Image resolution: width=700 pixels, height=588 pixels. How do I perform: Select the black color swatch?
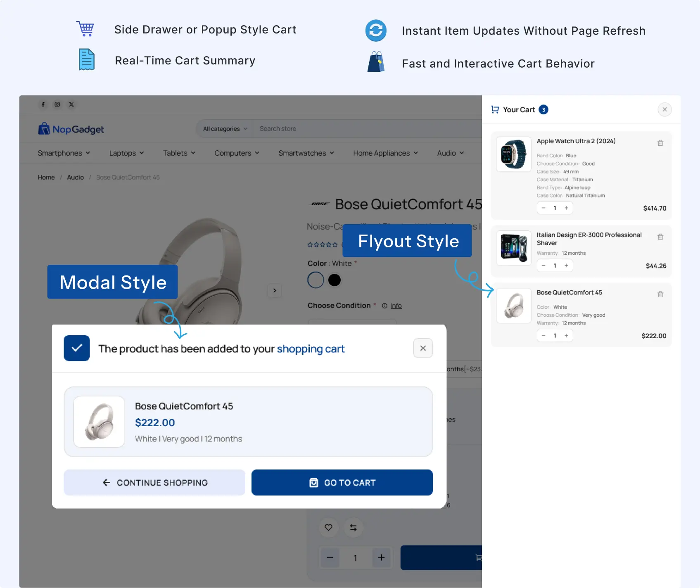[x=335, y=280]
